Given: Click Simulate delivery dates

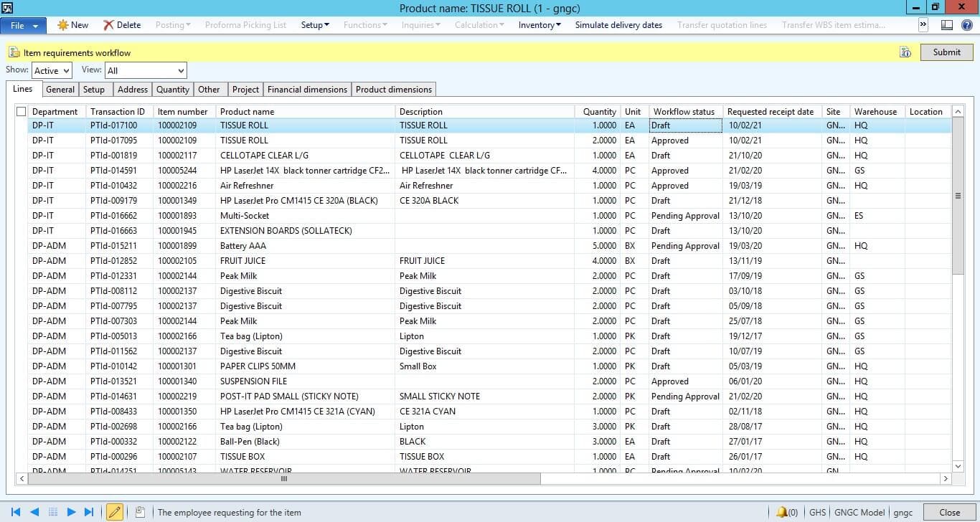Looking at the screenshot, I should click(618, 25).
